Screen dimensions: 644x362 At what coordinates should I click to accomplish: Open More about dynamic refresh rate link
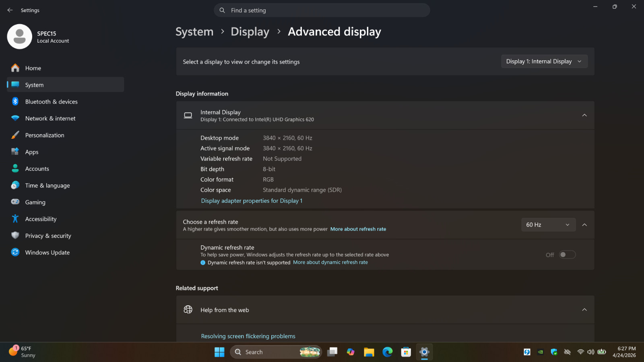(x=330, y=262)
